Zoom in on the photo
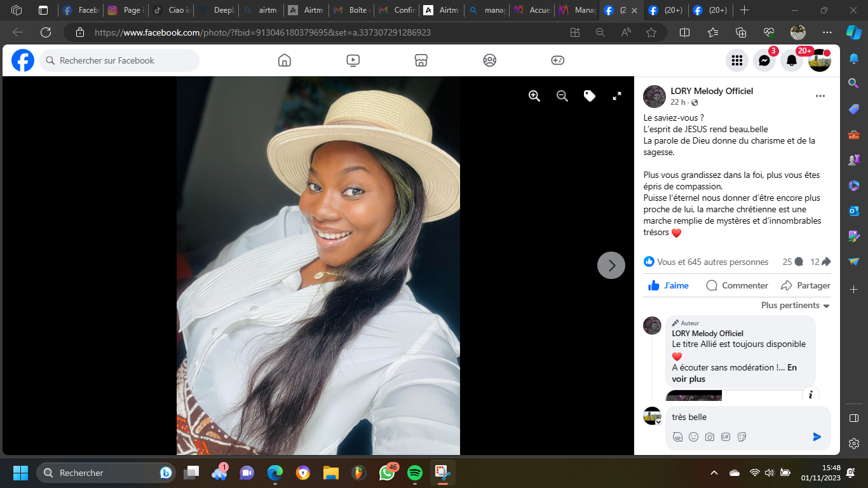The height and width of the screenshot is (488, 868). tap(534, 96)
